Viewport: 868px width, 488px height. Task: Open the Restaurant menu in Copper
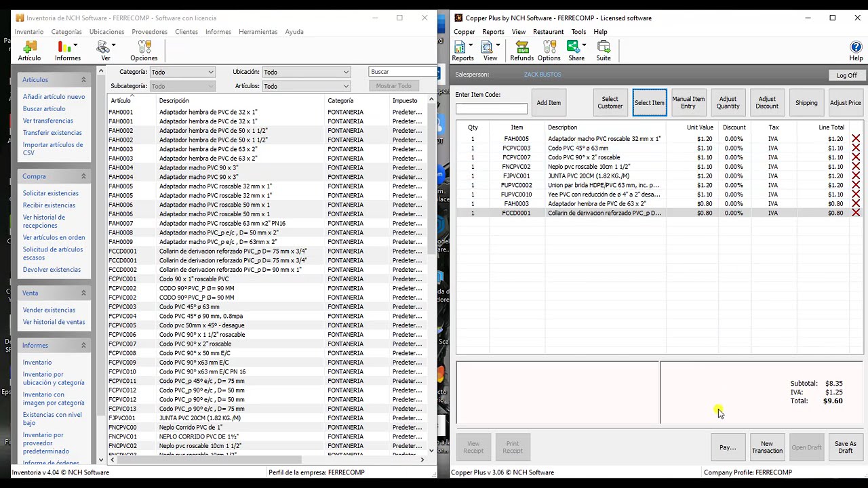tap(548, 32)
